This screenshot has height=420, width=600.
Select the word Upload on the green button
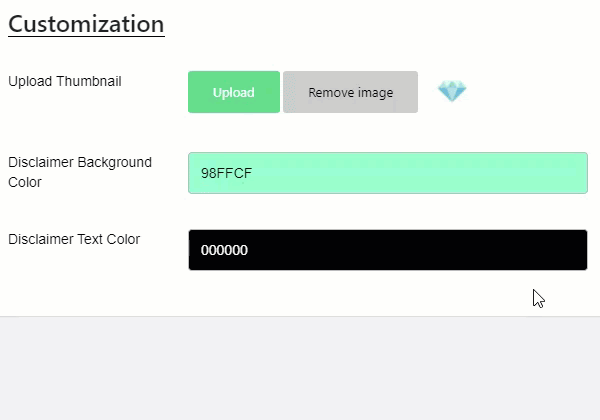pos(234,93)
